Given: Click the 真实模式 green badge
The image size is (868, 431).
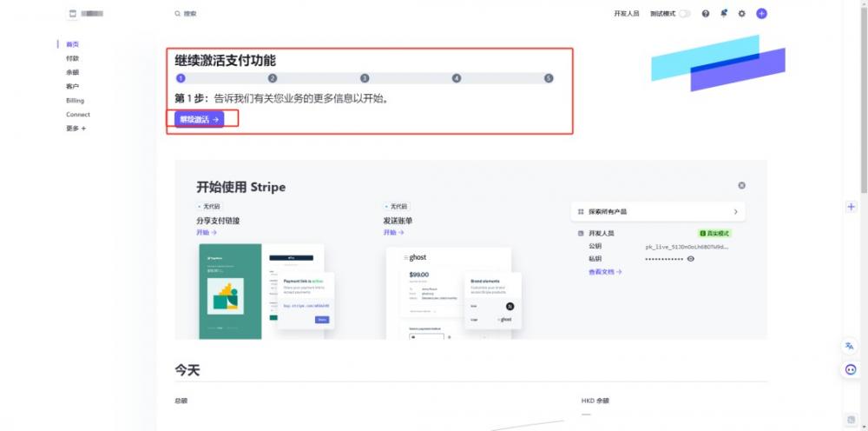Looking at the screenshot, I should (715, 233).
